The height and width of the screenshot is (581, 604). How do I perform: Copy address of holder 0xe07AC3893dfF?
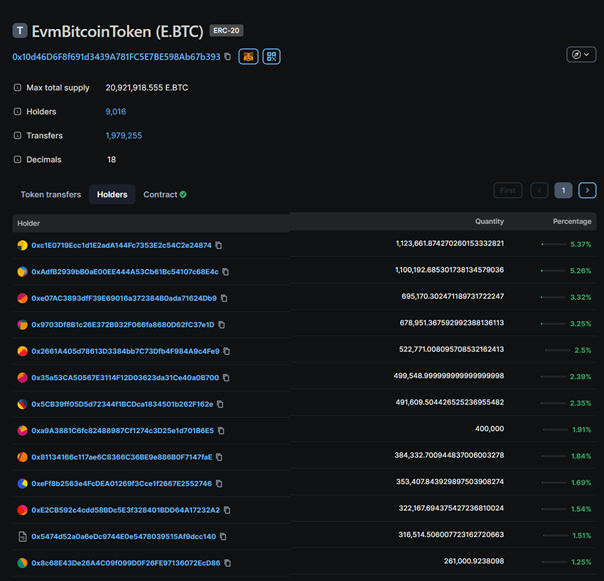[224, 298]
